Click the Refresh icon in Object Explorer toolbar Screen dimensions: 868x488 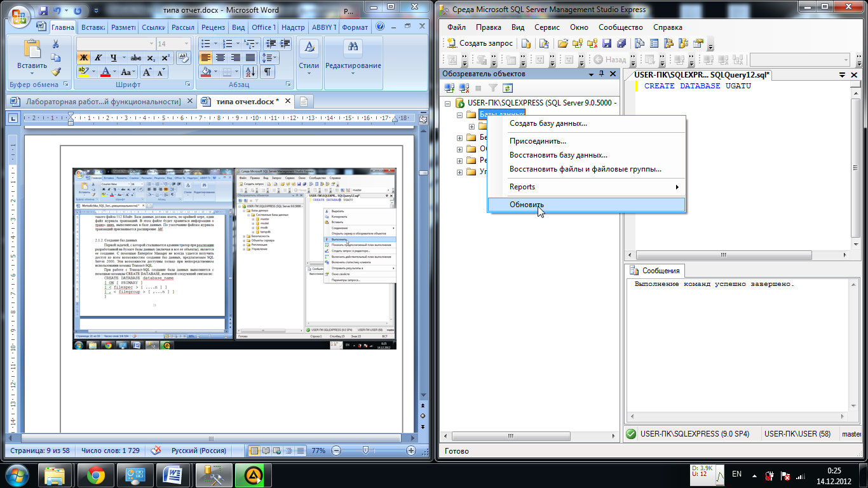pos(508,88)
